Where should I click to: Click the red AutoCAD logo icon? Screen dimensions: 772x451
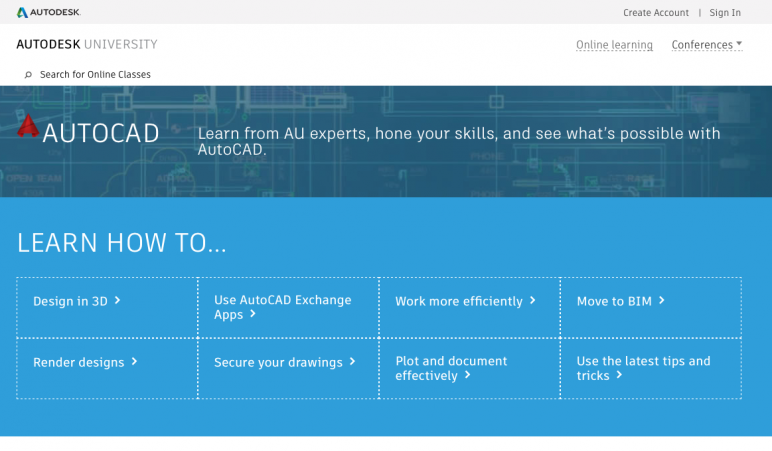point(28,126)
